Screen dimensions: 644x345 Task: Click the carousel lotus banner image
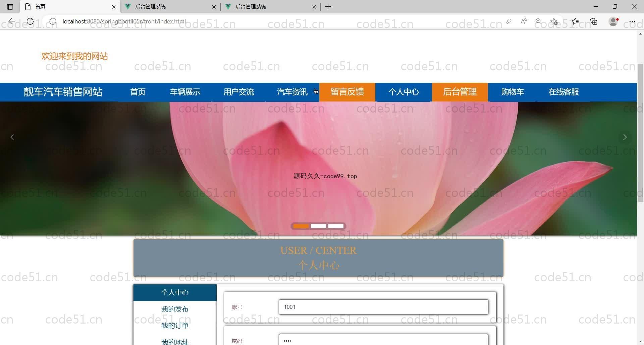[318, 168]
